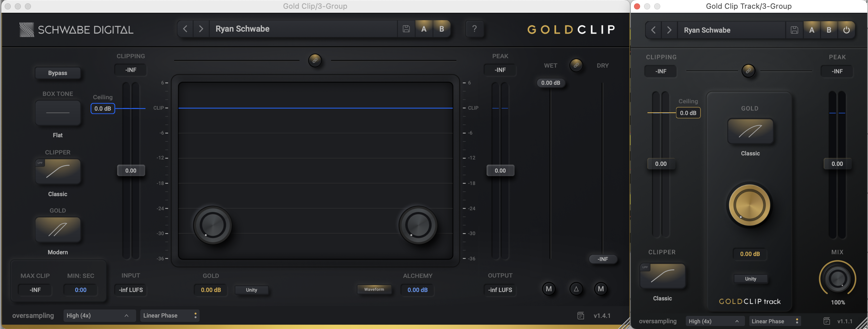Switch to preset slot A in Track window
Screen dimensions: 868x329
(812, 30)
